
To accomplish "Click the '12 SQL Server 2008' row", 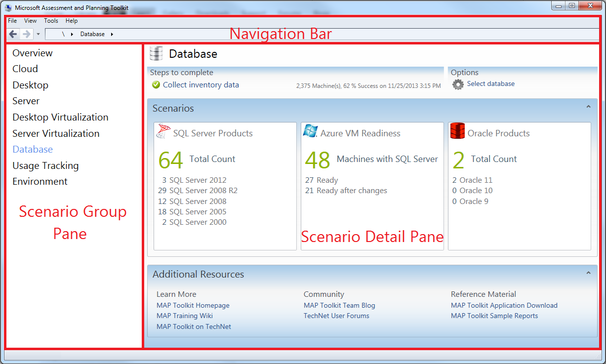I will (x=192, y=202).
